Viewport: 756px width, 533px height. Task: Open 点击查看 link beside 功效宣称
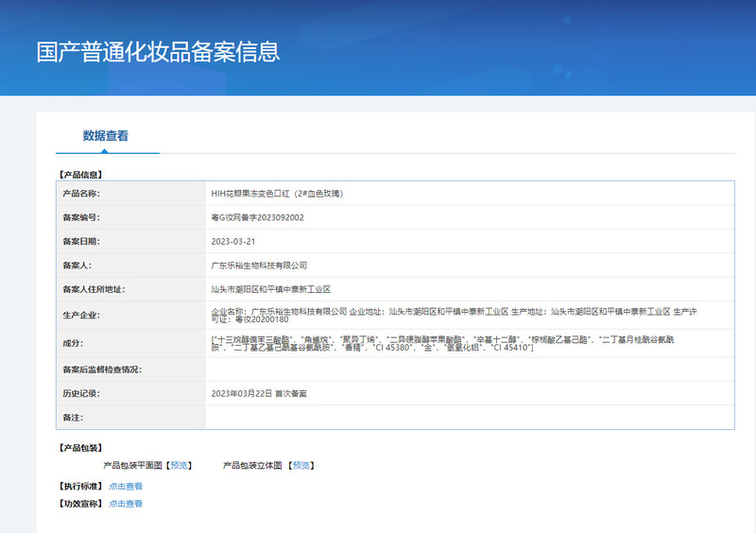(x=126, y=504)
